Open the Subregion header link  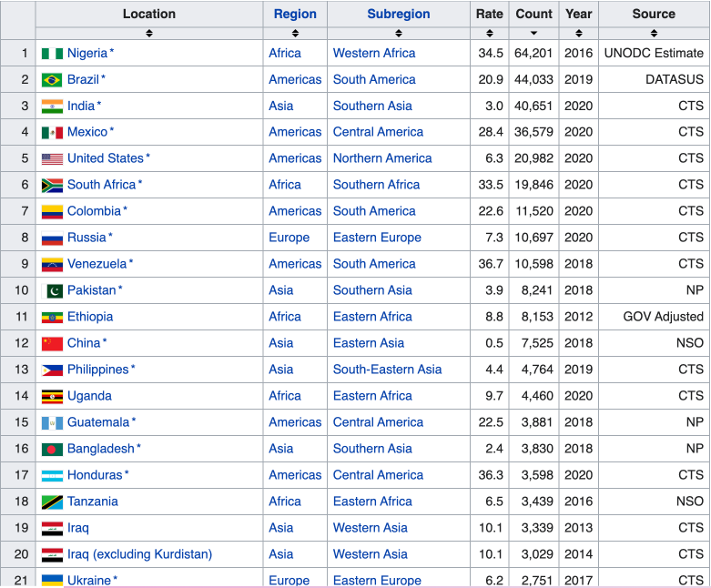[x=399, y=14]
